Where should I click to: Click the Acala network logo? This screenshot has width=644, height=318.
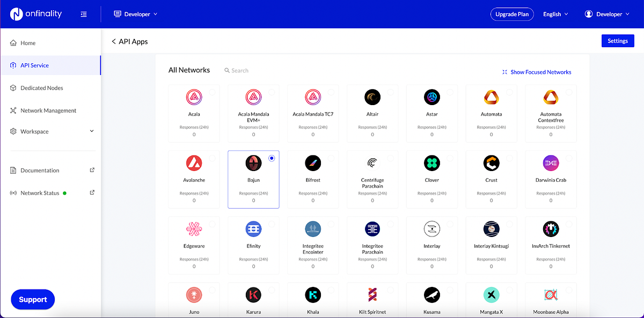tap(194, 97)
